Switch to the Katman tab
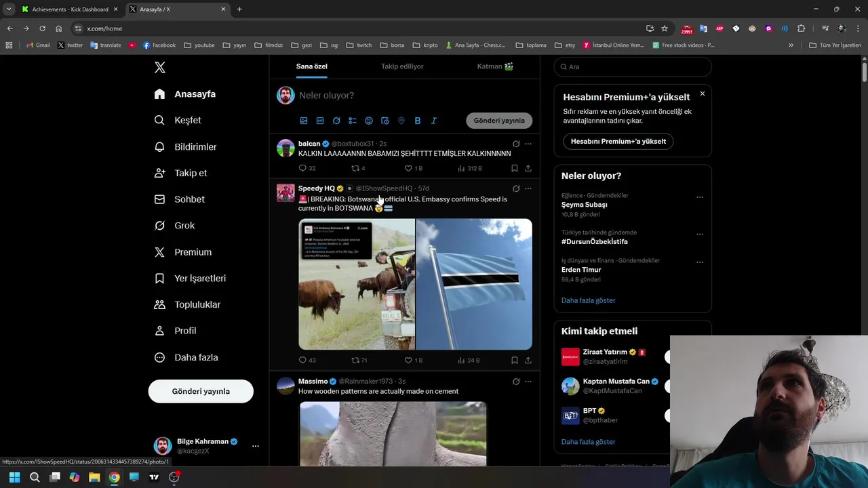 [495, 66]
